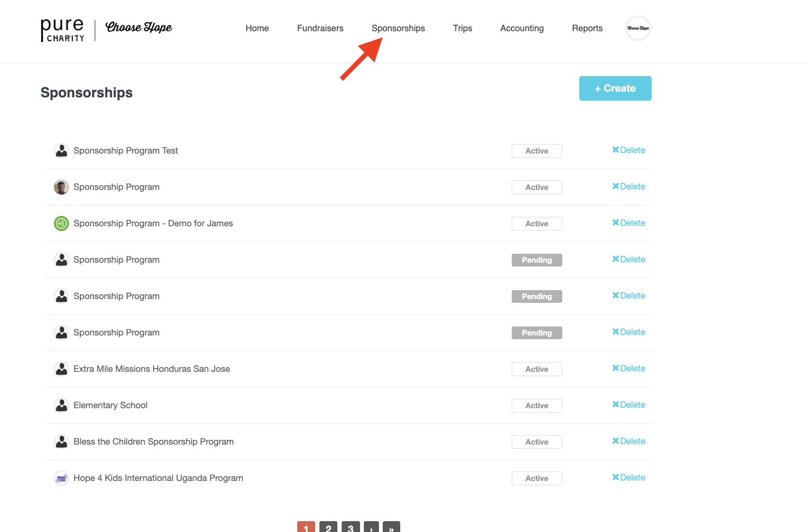
Task: Click the person icon beside Extra Mile Missions
Action: coord(61,369)
